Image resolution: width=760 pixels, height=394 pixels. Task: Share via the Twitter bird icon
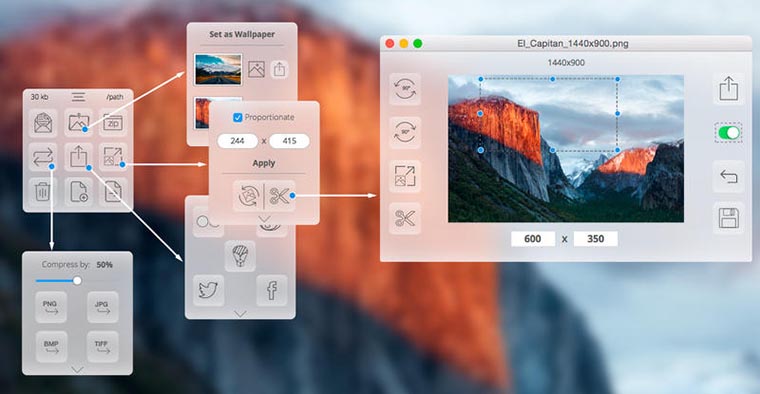pyautogui.click(x=208, y=290)
